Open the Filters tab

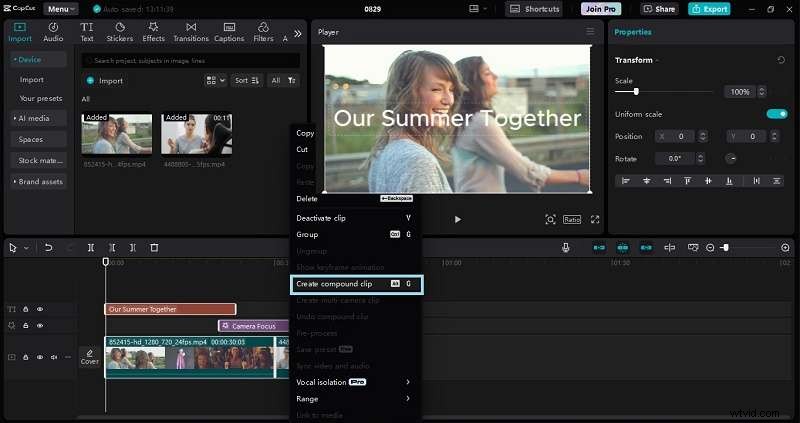(x=263, y=32)
